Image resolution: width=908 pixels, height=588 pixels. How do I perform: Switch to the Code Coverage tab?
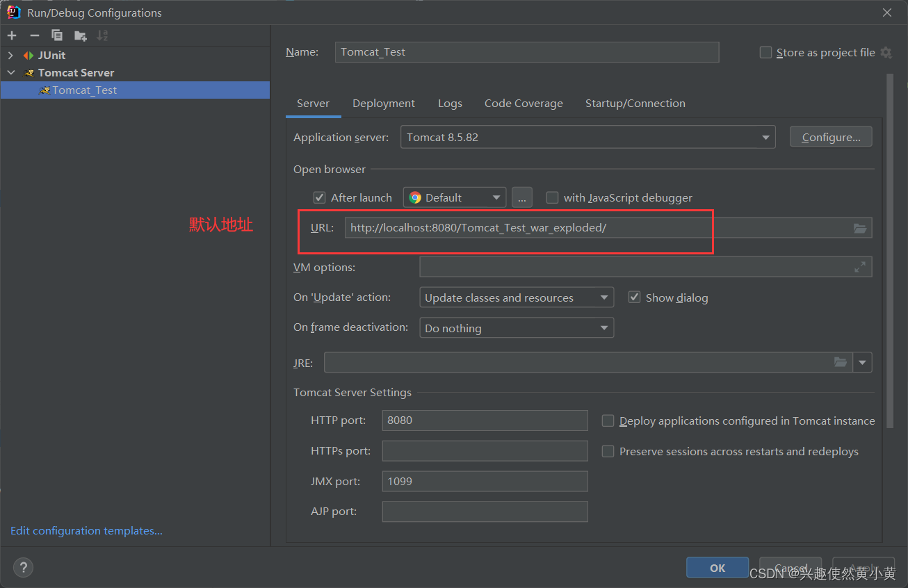pos(524,103)
